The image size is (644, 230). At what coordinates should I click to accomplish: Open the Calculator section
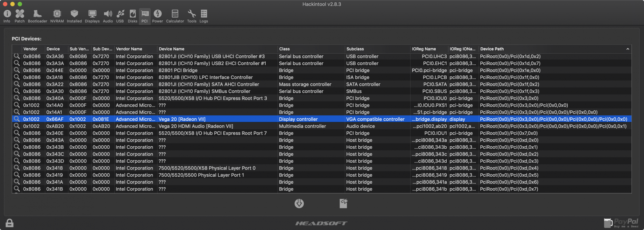(x=175, y=16)
